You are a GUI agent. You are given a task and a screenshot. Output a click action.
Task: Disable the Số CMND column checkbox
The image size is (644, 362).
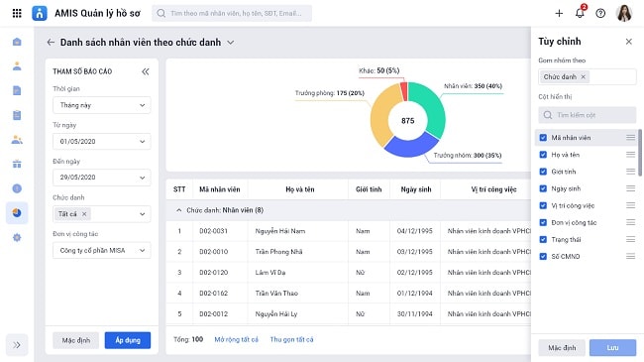(543, 256)
